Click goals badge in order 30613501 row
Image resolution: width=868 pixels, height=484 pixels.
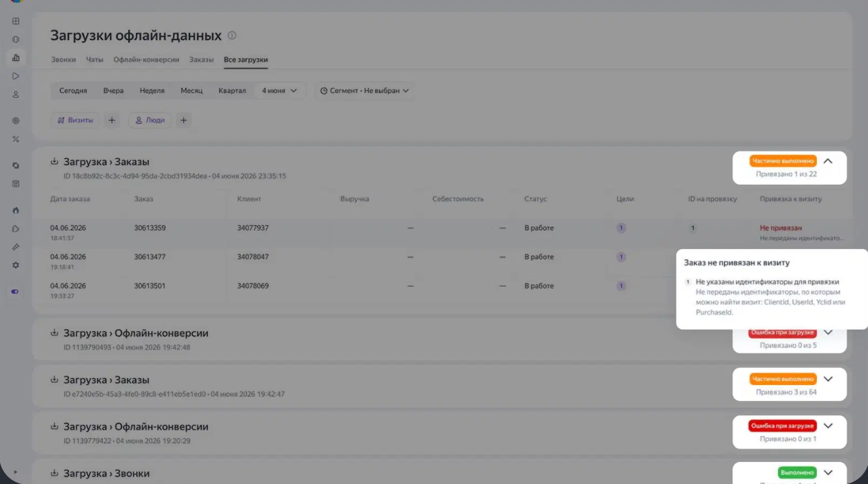point(621,286)
